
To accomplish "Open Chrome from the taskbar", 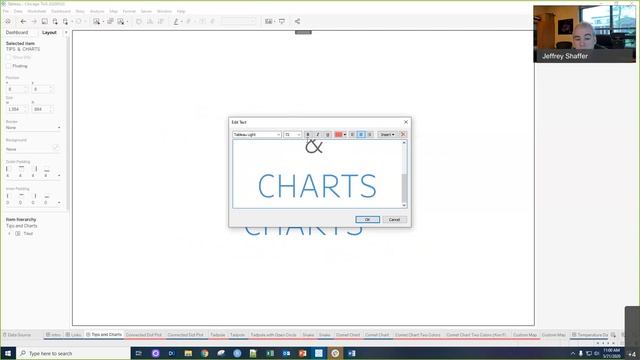I will click(204, 353).
